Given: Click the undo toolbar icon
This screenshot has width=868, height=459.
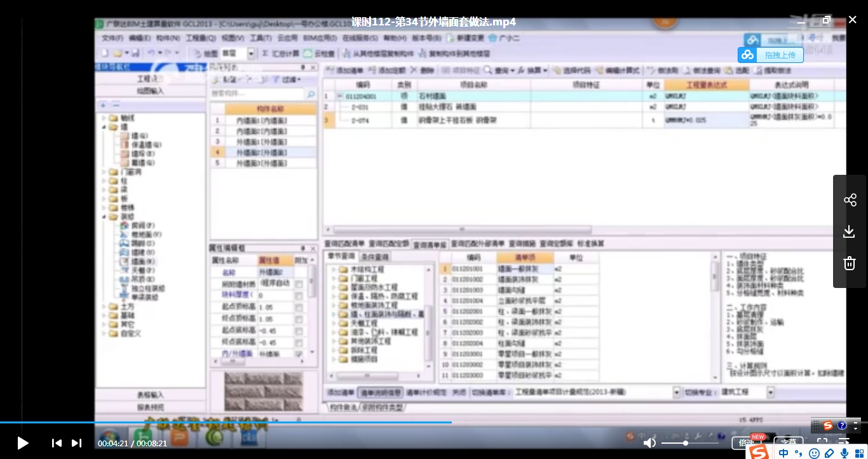Looking at the screenshot, I should coord(151,53).
